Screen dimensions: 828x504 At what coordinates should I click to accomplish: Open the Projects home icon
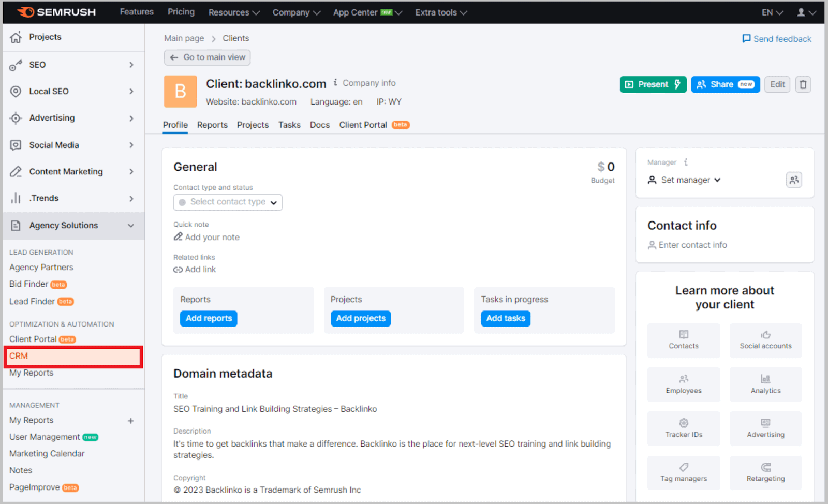pyautogui.click(x=16, y=37)
